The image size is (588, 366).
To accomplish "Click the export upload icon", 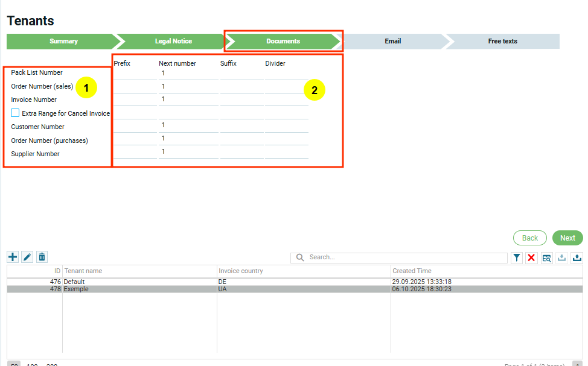I will pyautogui.click(x=577, y=257).
